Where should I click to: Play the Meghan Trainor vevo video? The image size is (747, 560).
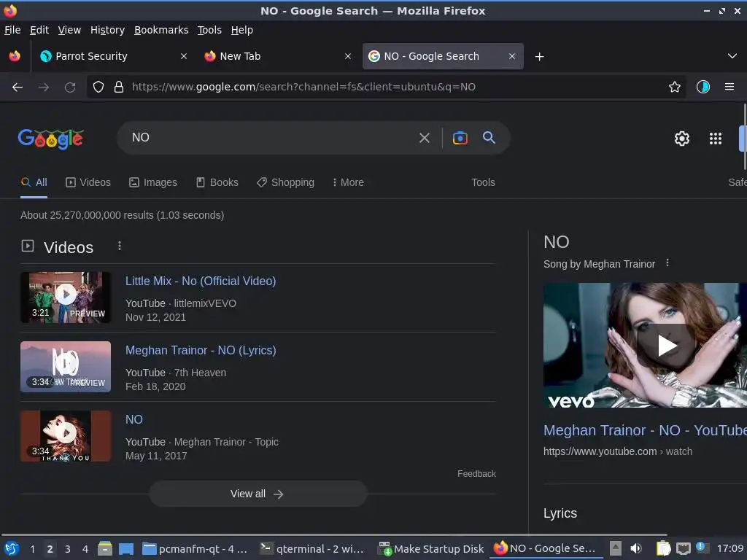tap(666, 346)
